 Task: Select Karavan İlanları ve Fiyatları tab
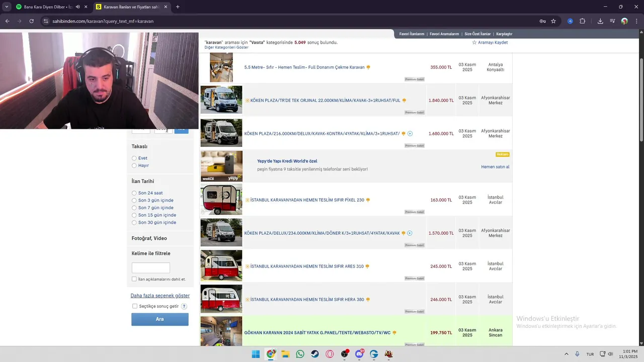[x=131, y=7]
